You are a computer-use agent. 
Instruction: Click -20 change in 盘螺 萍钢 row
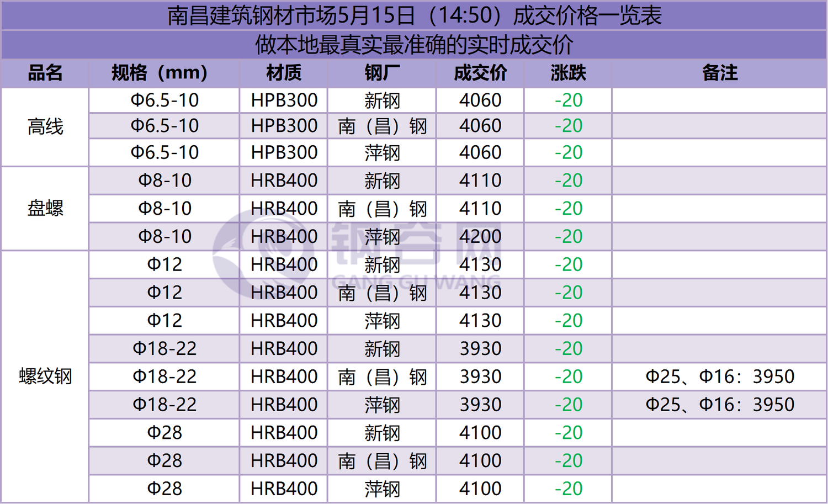pyautogui.click(x=569, y=237)
